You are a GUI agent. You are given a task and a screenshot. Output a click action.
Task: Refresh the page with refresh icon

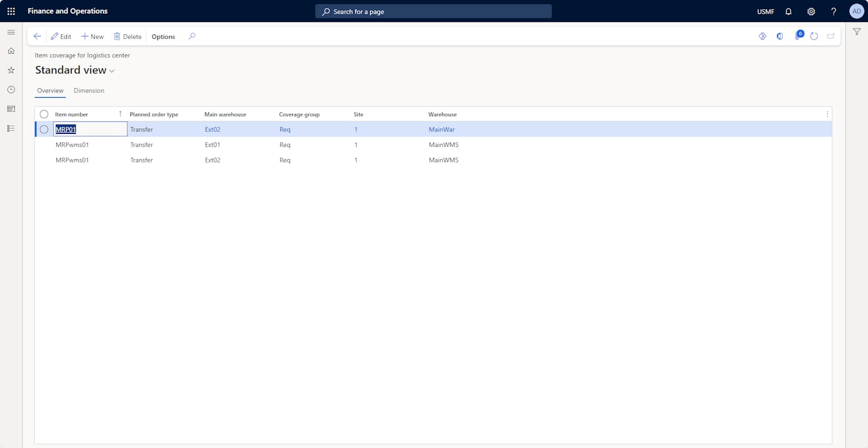814,36
